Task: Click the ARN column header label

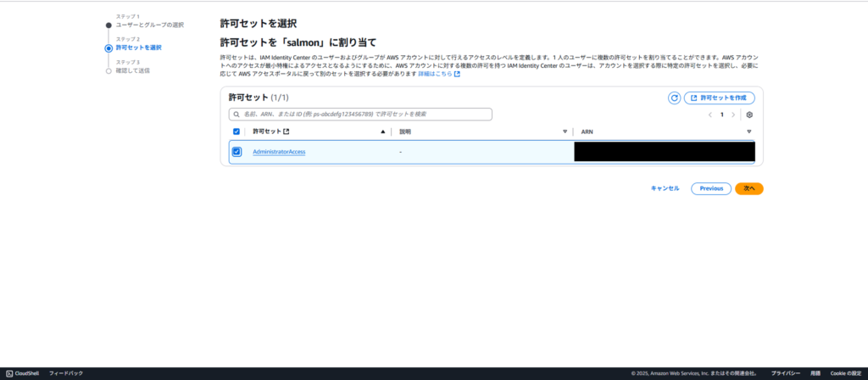Action: tap(587, 131)
